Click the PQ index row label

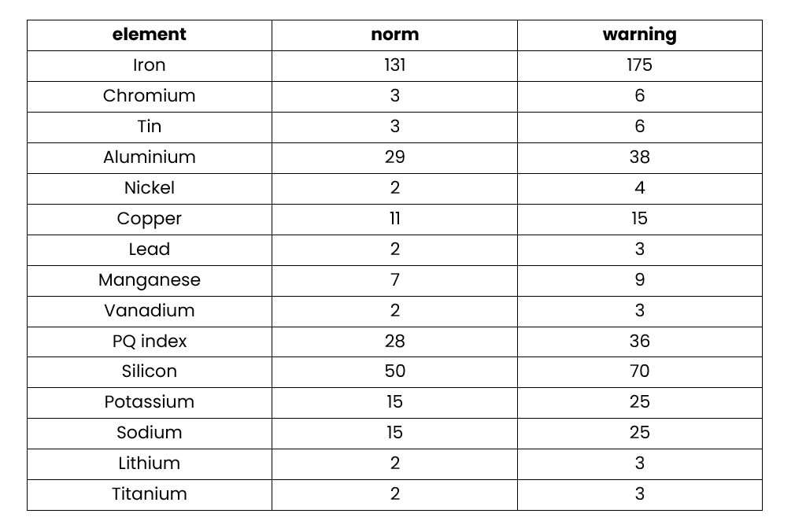[x=150, y=342]
